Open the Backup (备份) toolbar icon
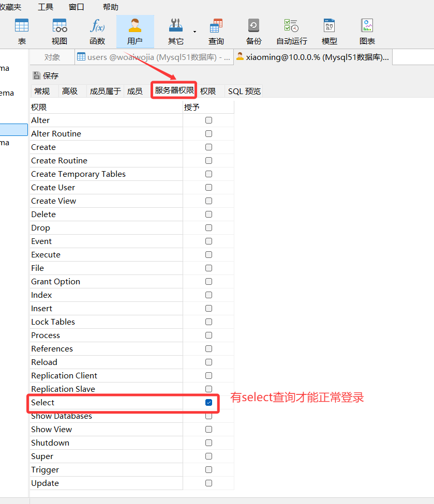The width and height of the screenshot is (434, 504). (253, 31)
